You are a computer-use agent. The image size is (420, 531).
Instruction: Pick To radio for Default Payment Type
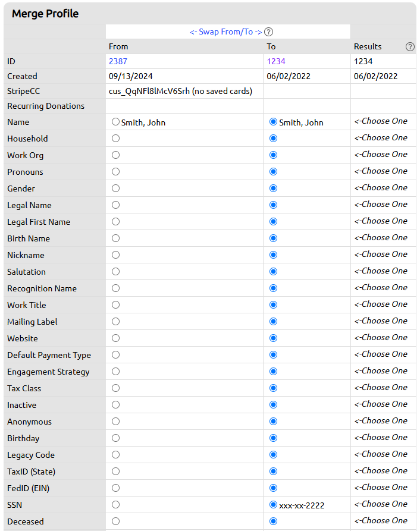[x=273, y=354]
